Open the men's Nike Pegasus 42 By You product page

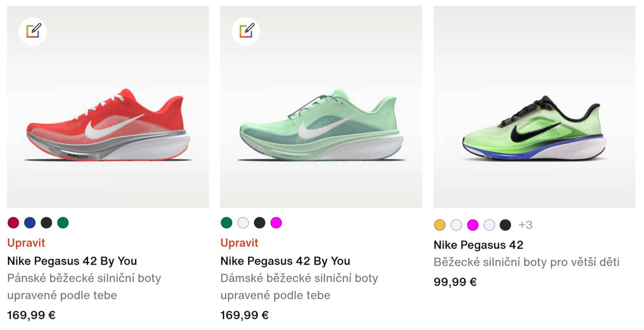pos(72,260)
